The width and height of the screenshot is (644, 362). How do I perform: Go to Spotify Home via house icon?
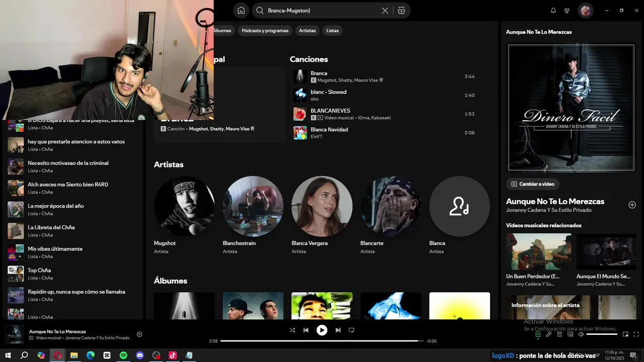tap(241, 11)
